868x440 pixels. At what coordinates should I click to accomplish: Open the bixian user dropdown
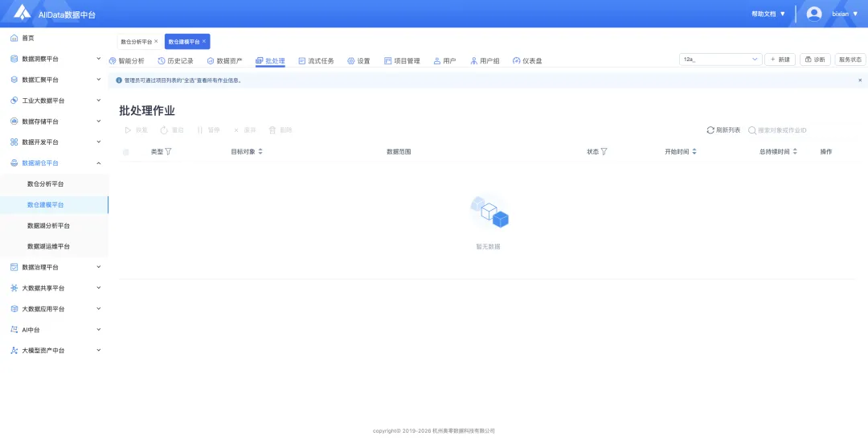click(845, 14)
